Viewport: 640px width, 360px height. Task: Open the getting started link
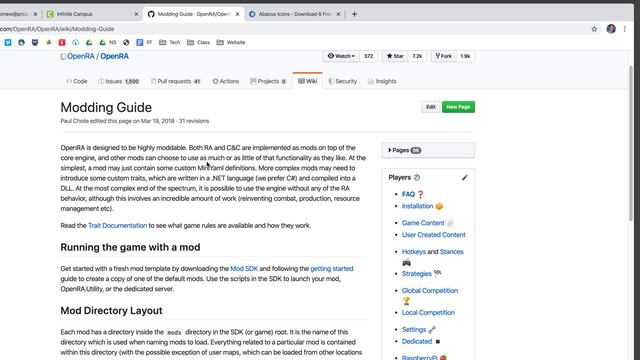point(332,269)
